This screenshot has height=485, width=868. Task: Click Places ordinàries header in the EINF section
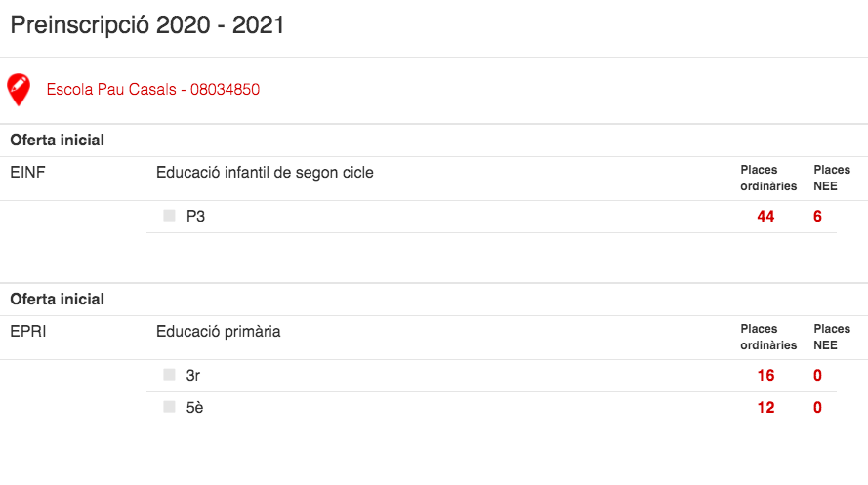(768, 178)
